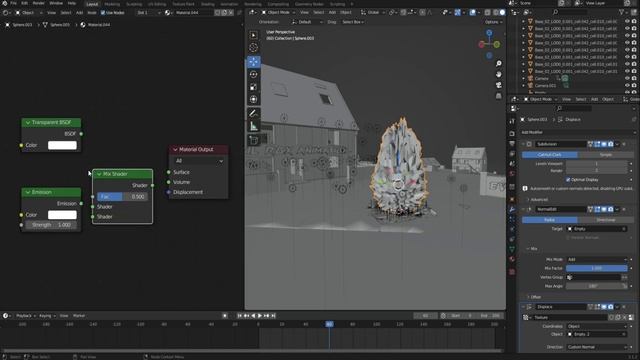
Task: Toggle the Optimal Display checkbox
Action: pos(568,180)
